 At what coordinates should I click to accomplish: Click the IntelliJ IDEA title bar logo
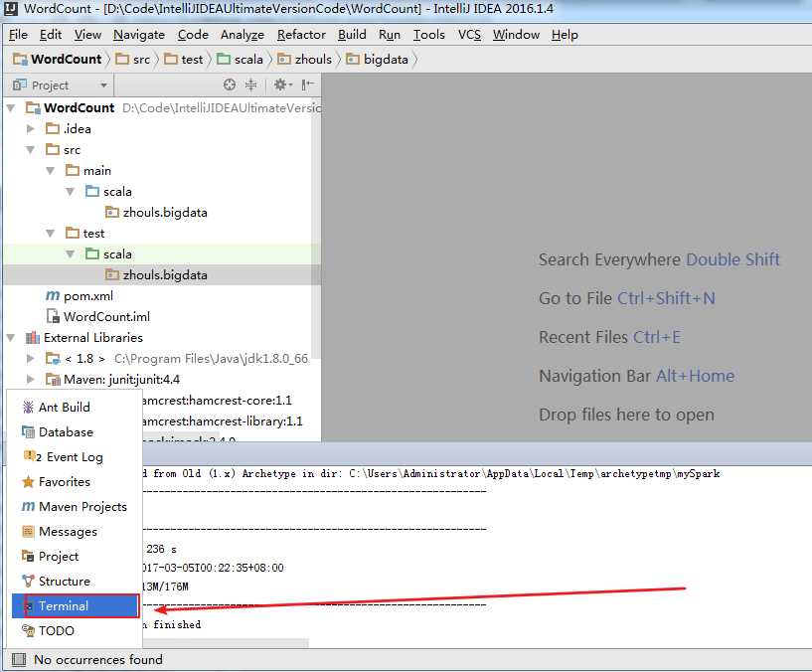(10, 9)
